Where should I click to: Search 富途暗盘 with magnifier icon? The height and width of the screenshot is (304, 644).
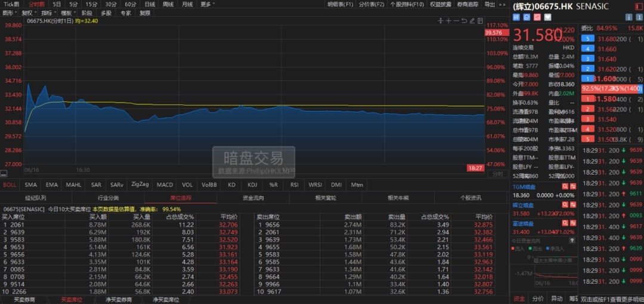pyautogui.click(x=565, y=224)
